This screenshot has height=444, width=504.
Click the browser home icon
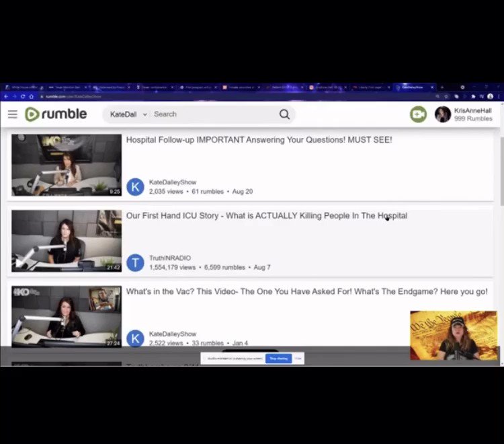pos(31,96)
